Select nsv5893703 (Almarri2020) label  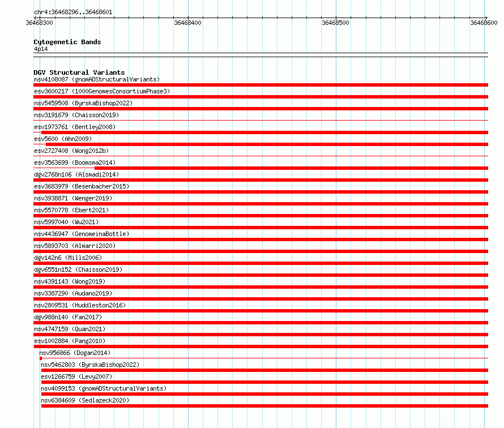point(75,246)
